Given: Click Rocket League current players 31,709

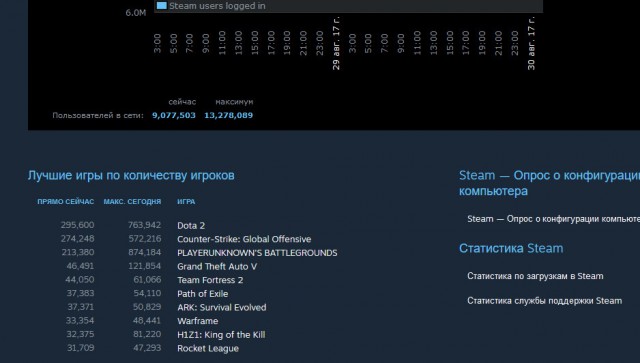Looking at the screenshot, I should click(80, 348).
